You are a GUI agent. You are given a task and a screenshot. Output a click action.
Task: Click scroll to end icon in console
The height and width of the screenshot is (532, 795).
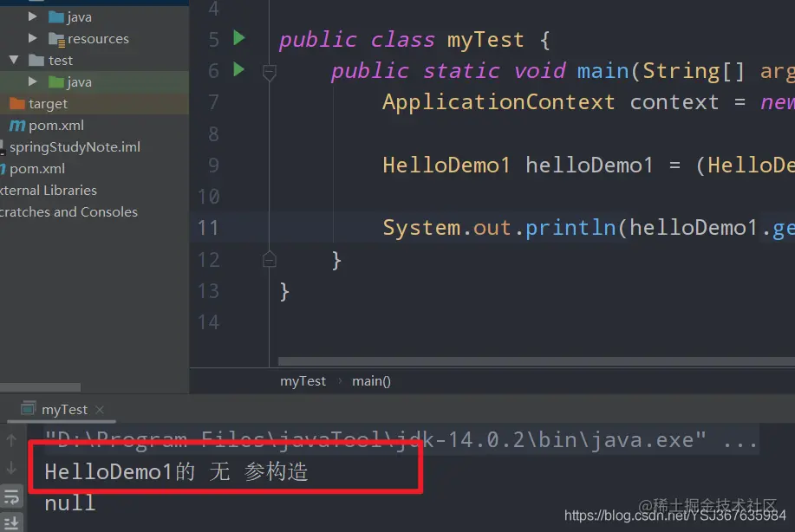coord(11,522)
